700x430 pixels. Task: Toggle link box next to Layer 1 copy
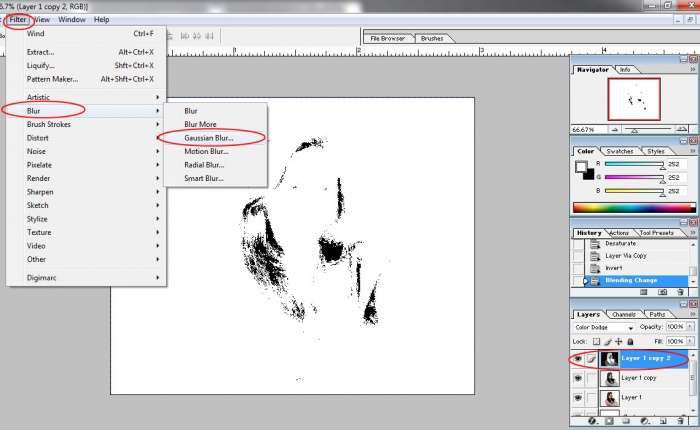(x=591, y=378)
